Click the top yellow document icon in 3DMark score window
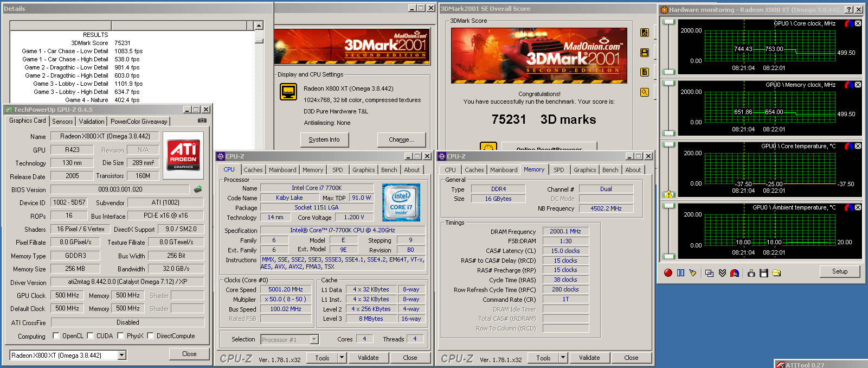This screenshot has height=368, width=868. click(645, 33)
